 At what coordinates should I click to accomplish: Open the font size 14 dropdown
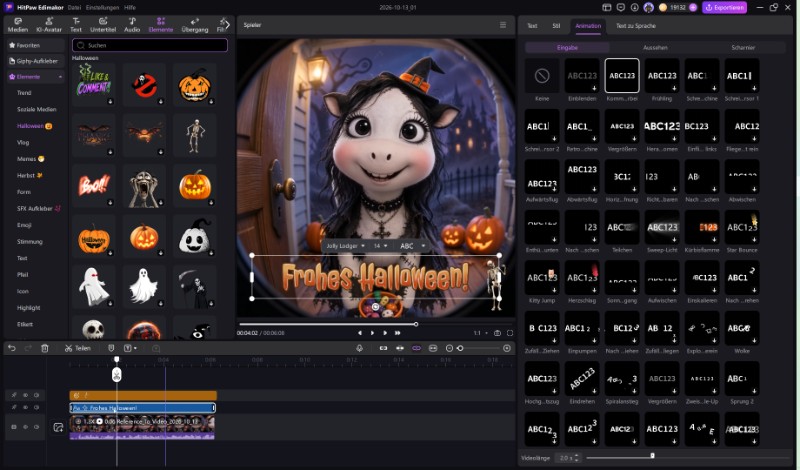click(x=380, y=246)
